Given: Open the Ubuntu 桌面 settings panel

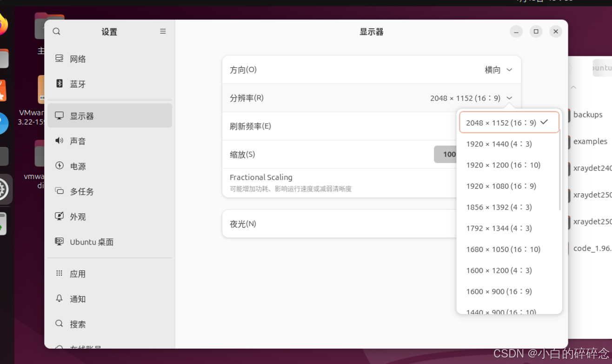Looking at the screenshot, I should pos(110,242).
